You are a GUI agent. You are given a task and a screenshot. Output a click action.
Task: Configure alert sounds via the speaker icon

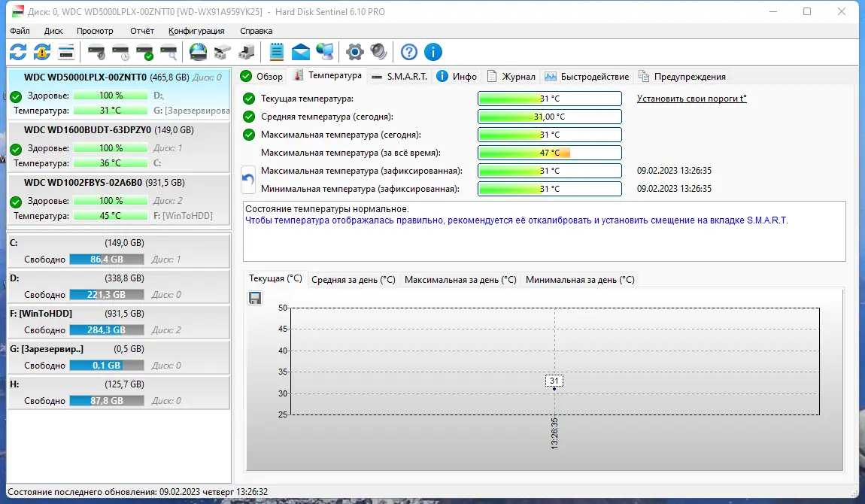tap(378, 52)
